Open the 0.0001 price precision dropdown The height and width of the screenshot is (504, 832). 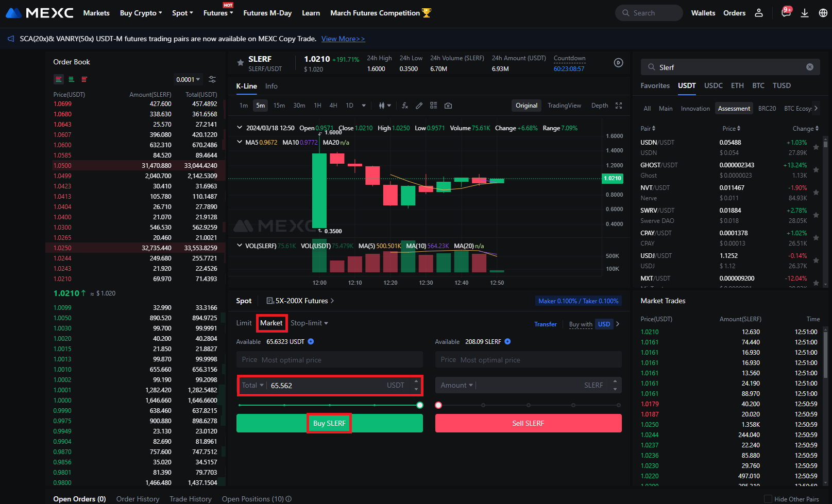[188, 79]
